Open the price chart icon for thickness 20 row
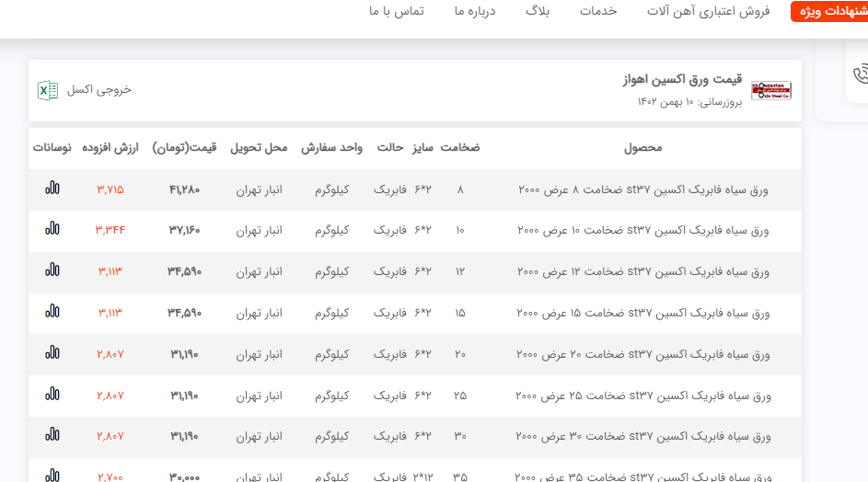 [52, 352]
